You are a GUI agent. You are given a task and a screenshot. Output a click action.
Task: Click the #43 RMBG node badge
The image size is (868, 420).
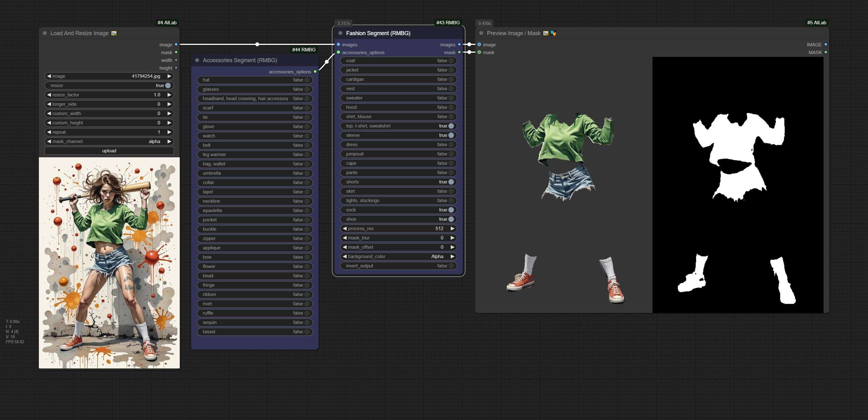[x=448, y=23]
